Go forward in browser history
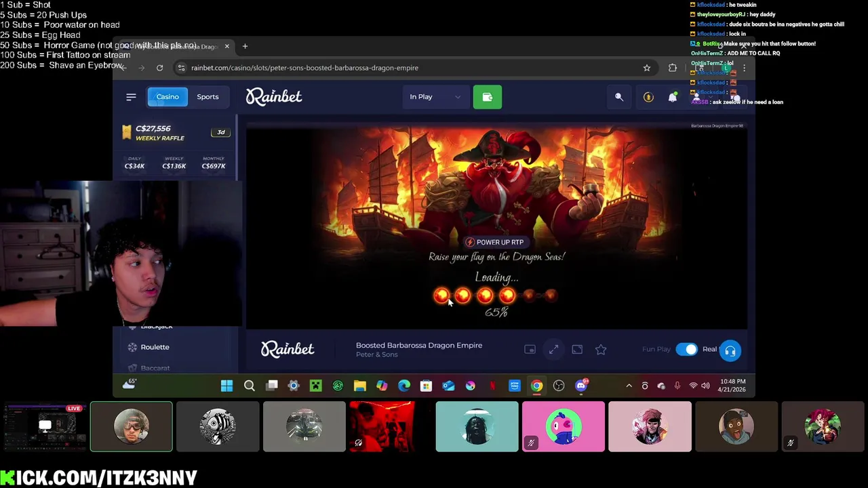Screen dimensions: 868x488 pos(141,68)
